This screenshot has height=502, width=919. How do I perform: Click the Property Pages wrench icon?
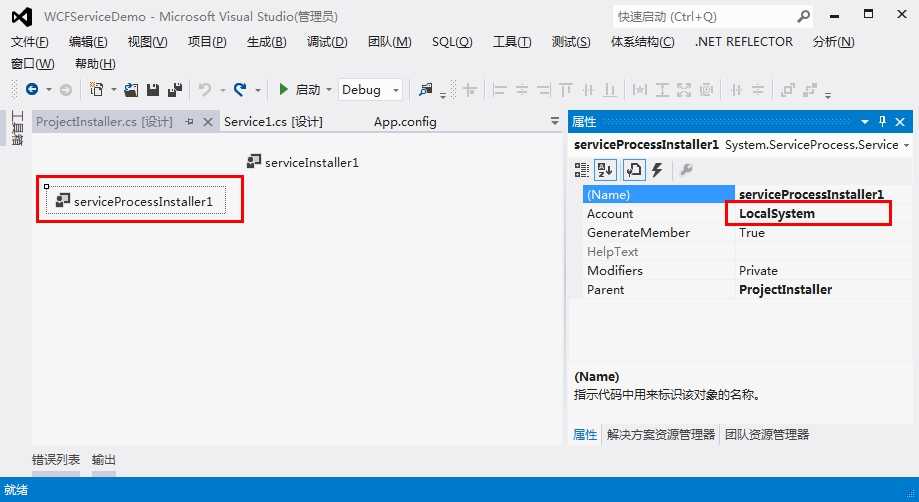point(686,170)
